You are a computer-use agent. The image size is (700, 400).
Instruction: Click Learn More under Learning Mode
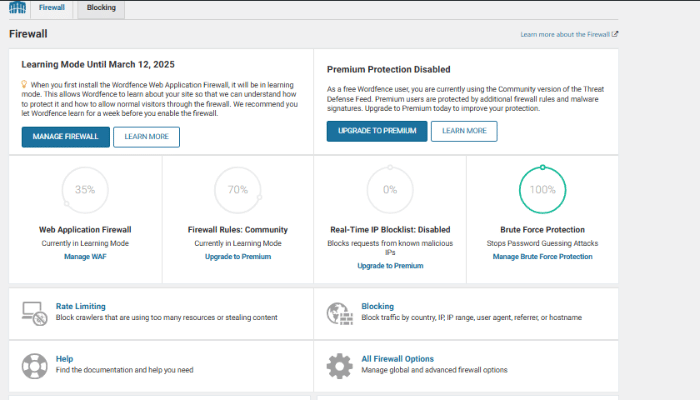point(146,137)
